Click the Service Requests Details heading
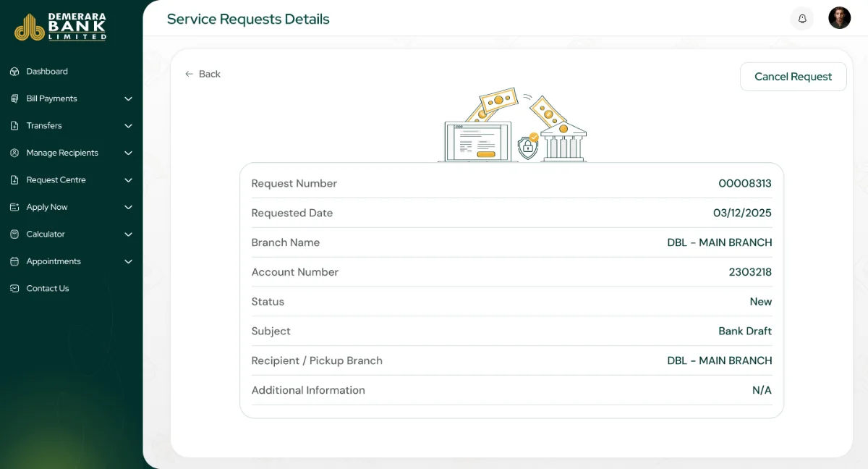The width and height of the screenshot is (868, 469). tap(248, 20)
